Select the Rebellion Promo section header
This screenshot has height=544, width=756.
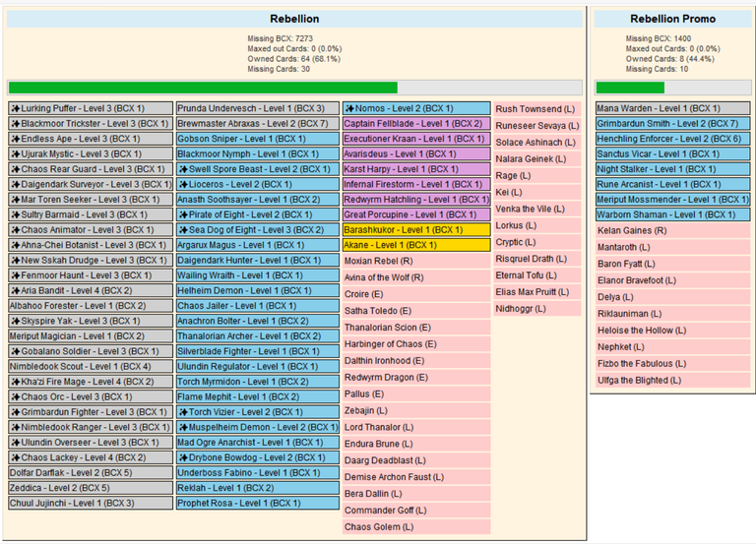point(672,19)
